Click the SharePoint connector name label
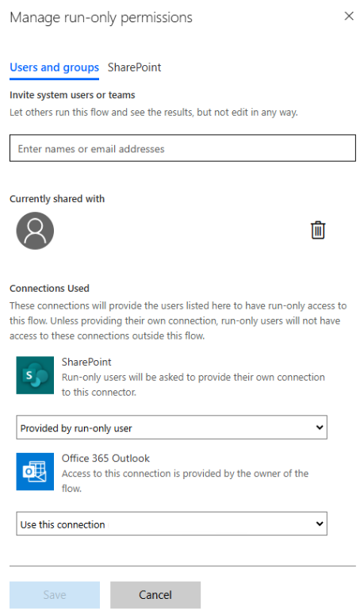The width and height of the screenshot is (364, 614). point(86,362)
